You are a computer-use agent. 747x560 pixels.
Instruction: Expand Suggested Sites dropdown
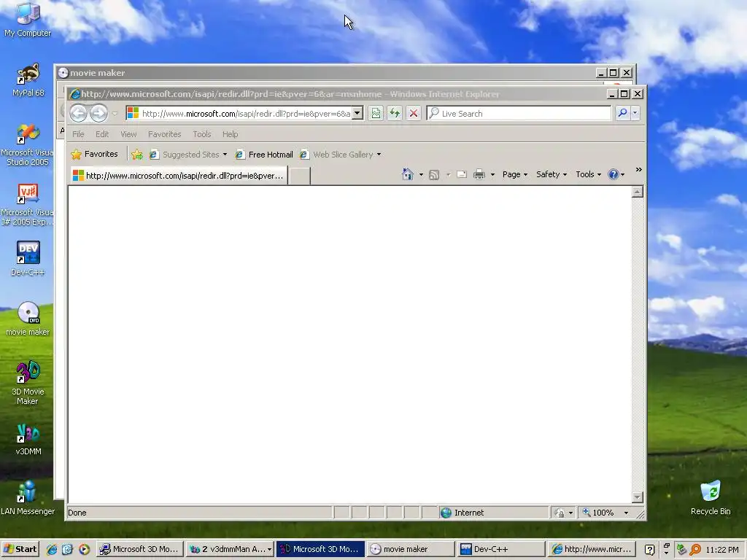tap(225, 155)
